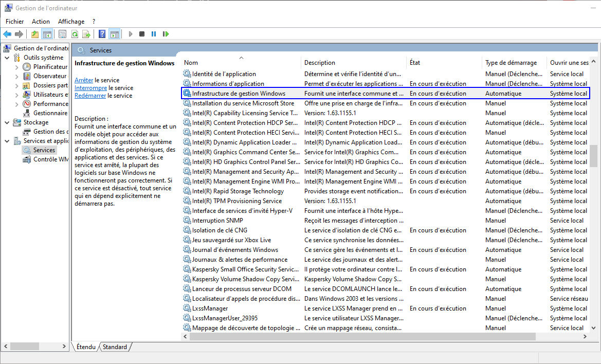601x364 pixels.
Task: Collapse the Stockage tree node
Action: [7, 122]
